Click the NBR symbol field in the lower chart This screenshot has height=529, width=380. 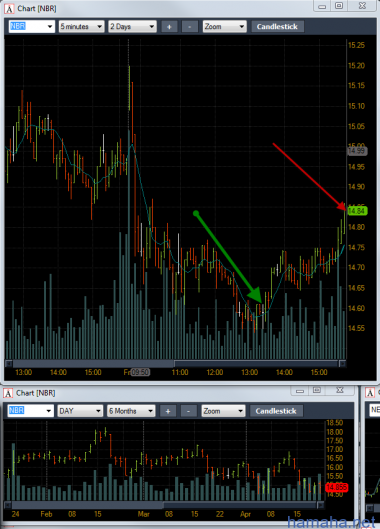(x=30, y=411)
